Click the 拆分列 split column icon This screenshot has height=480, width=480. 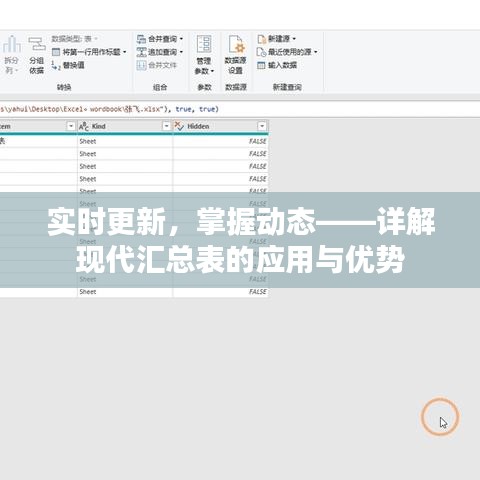coord(12,44)
